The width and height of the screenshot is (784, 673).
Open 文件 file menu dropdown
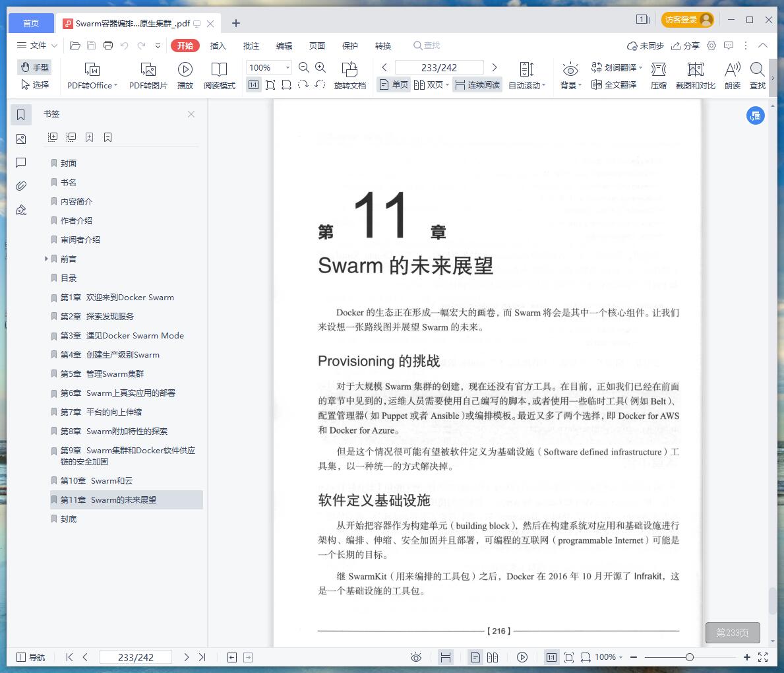click(x=38, y=46)
